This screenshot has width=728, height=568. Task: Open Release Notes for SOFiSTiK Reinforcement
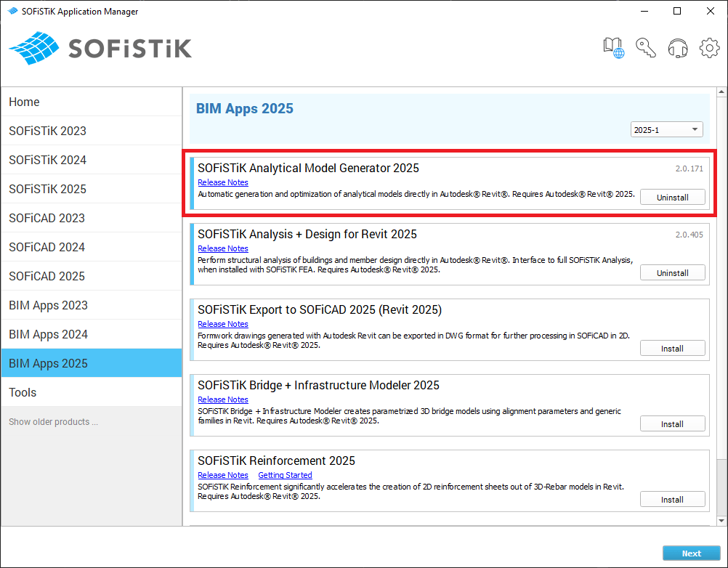(223, 475)
